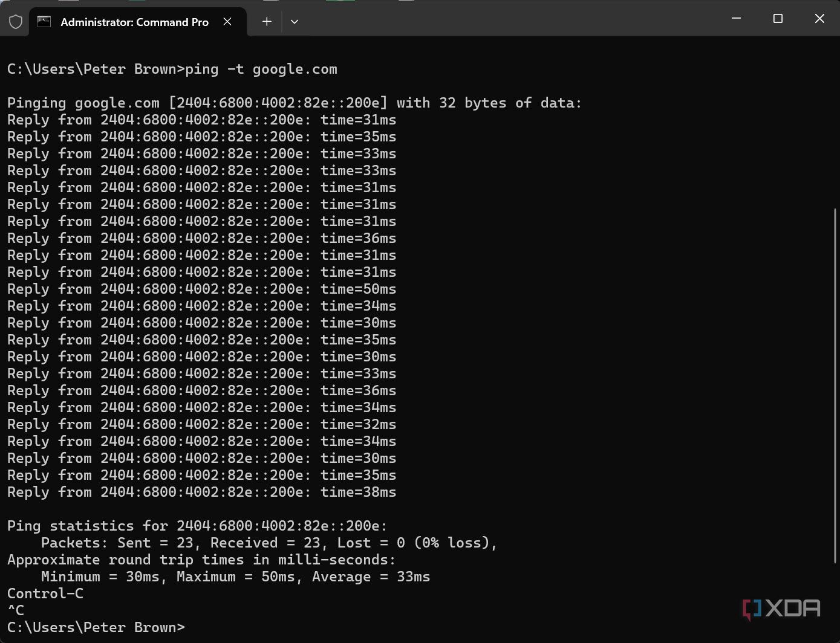This screenshot has width=840, height=643.
Task: Click the reply line showing time=32ms
Action: click(x=202, y=424)
